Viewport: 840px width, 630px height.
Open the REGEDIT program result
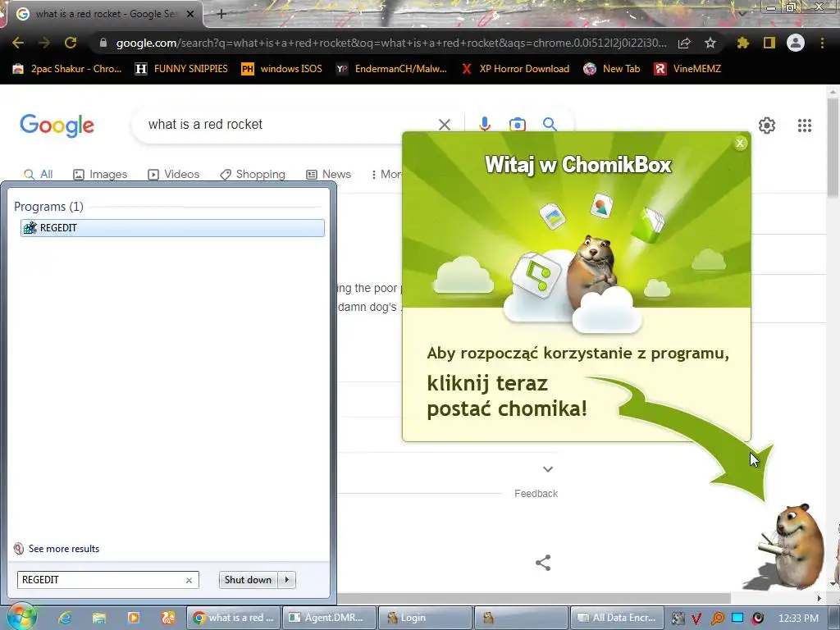tap(172, 228)
